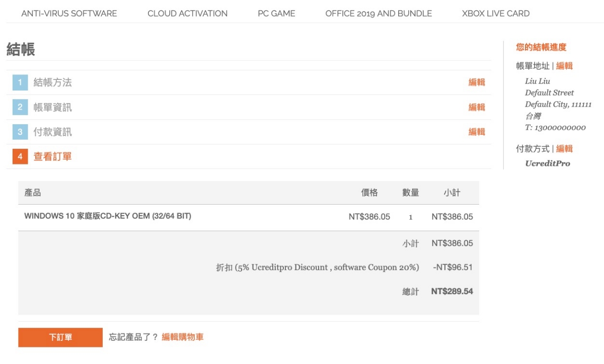Screen dimensions: 604x364
Task: Click the step 1 number badge
Action: [20, 82]
